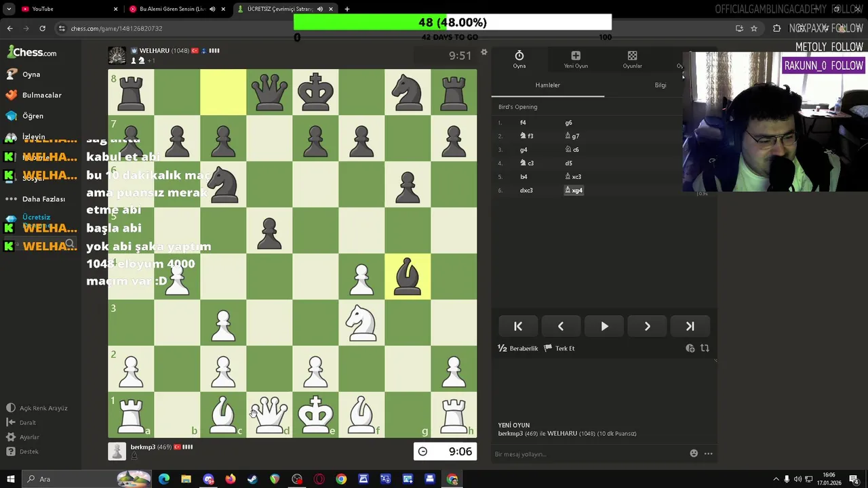The image size is (868, 488).
Task: Switch to the Hamleler tab
Action: [x=547, y=85]
